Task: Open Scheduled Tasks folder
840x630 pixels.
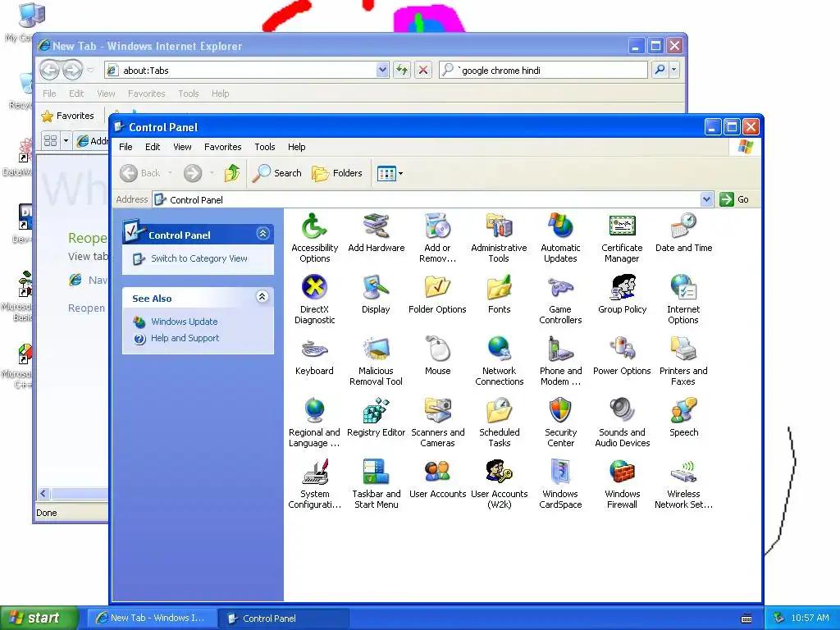Action: coord(499,422)
